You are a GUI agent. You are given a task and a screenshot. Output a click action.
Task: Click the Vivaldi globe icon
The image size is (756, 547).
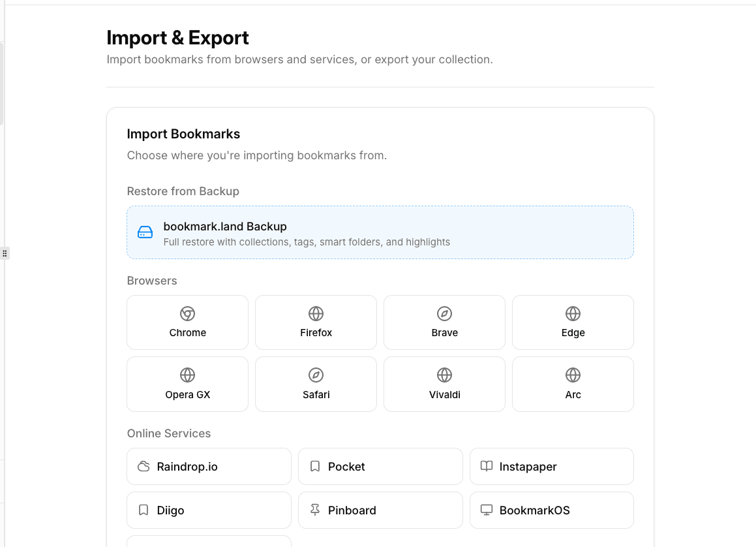click(445, 375)
